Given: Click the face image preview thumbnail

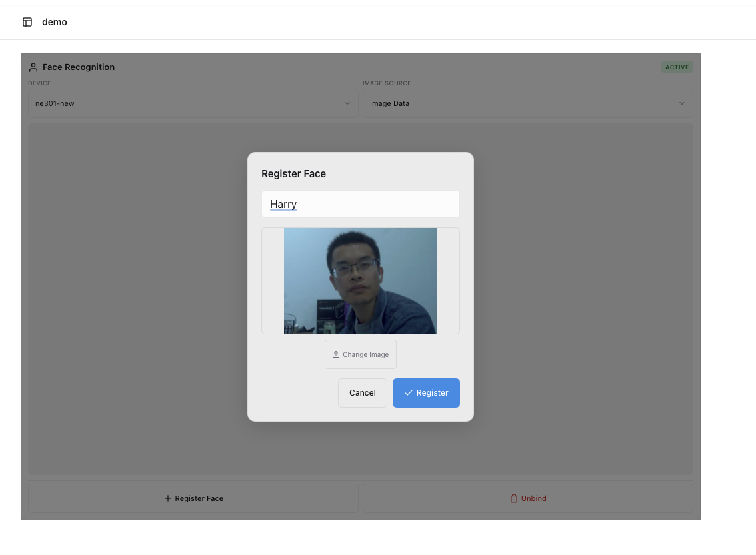Looking at the screenshot, I should pyautogui.click(x=360, y=281).
